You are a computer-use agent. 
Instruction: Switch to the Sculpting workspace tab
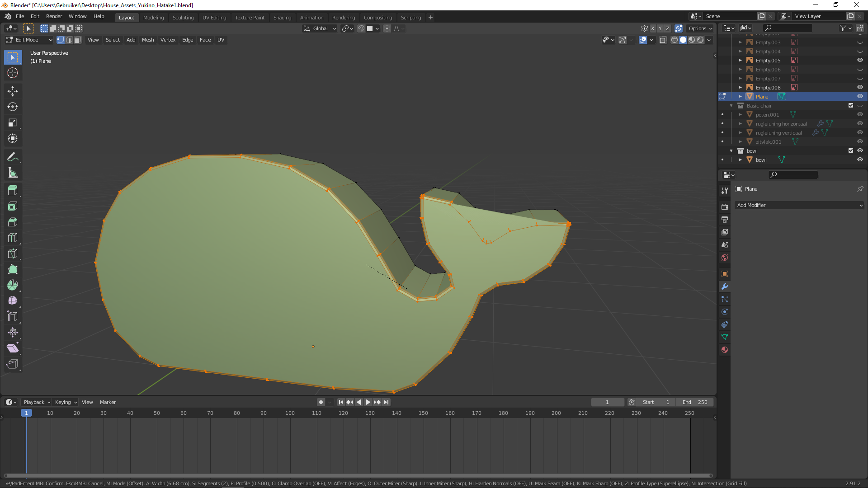[x=183, y=18]
